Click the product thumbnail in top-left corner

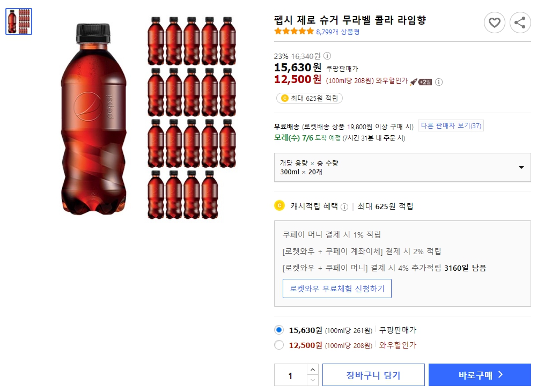click(x=19, y=21)
